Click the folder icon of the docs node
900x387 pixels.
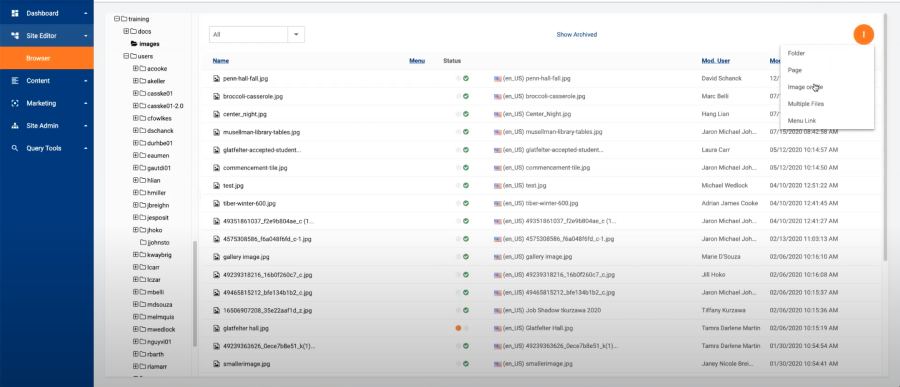point(133,31)
